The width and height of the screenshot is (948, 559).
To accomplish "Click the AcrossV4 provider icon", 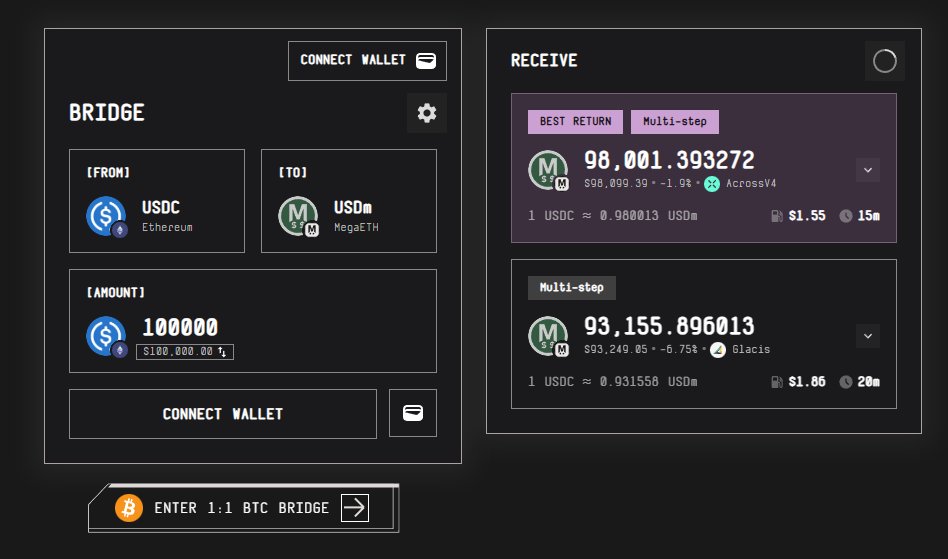I will pos(712,184).
